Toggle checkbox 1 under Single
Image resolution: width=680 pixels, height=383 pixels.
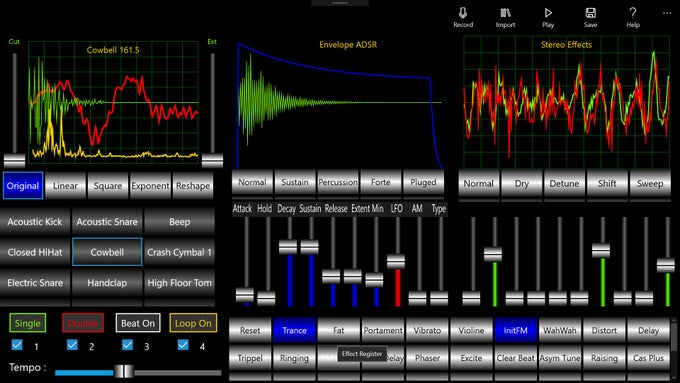(x=17, y=345)
